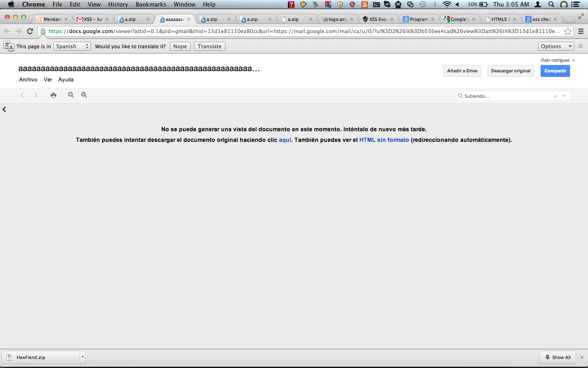Go to next page arrow in viewer
The height and width of the screenshot is (368, 588).
(x=36, y=95)
